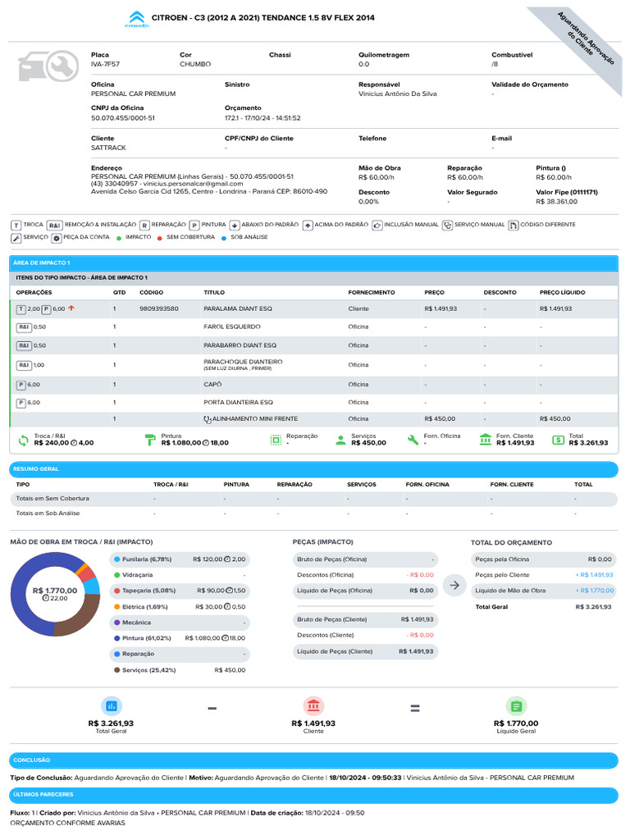
Task: Click the green Líquido Geral document icon
Action: [x=516, y=705]
